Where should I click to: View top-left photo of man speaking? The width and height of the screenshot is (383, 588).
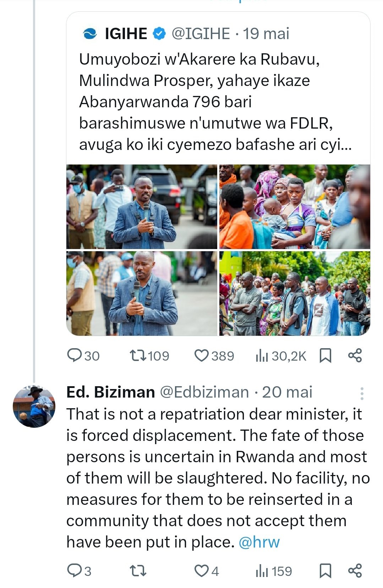[x=142, y=206]
